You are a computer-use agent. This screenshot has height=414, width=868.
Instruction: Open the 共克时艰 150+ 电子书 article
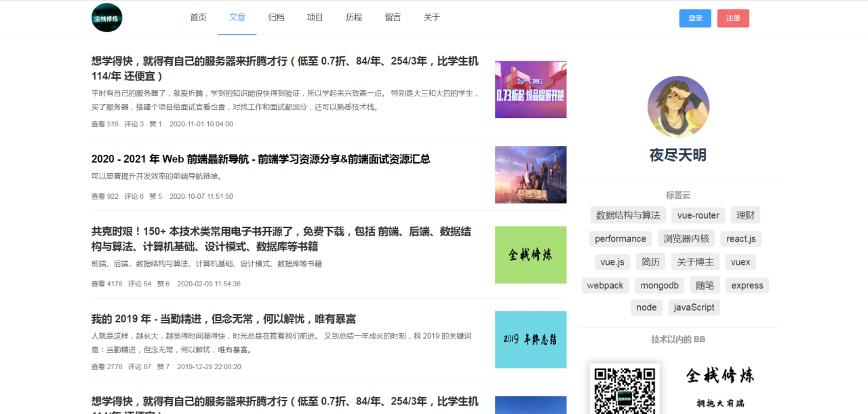[281, 239]
